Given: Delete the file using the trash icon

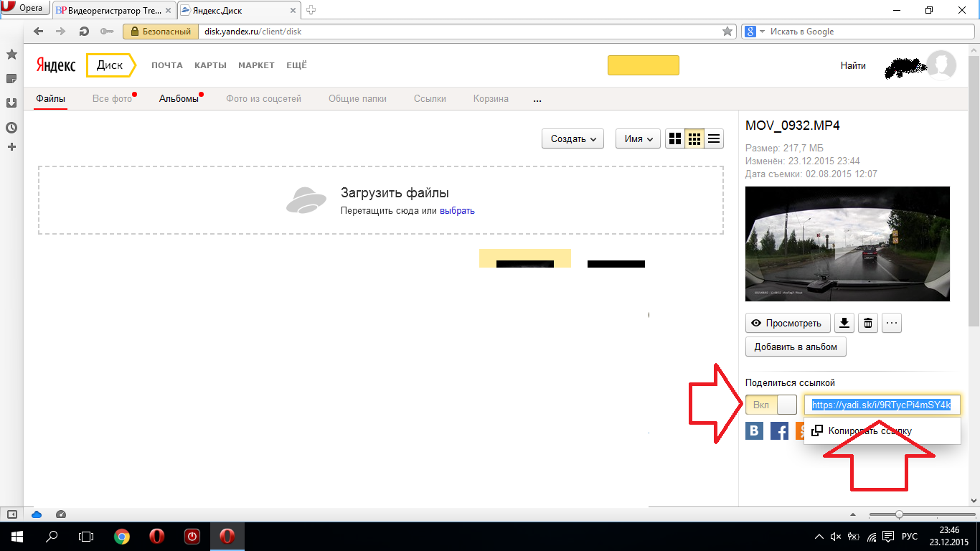Looking at the screenshot, I should [868, 323].
